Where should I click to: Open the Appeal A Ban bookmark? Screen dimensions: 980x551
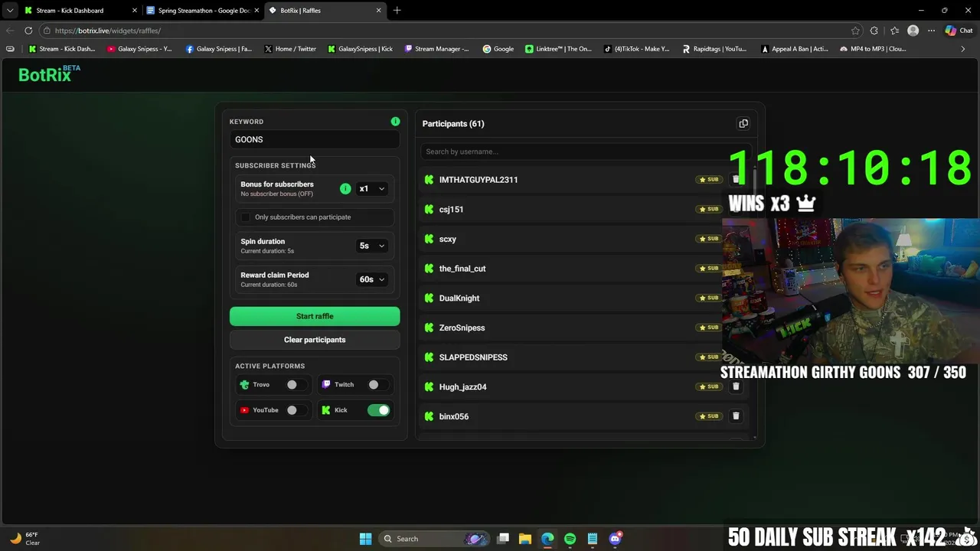coord(795,49)
